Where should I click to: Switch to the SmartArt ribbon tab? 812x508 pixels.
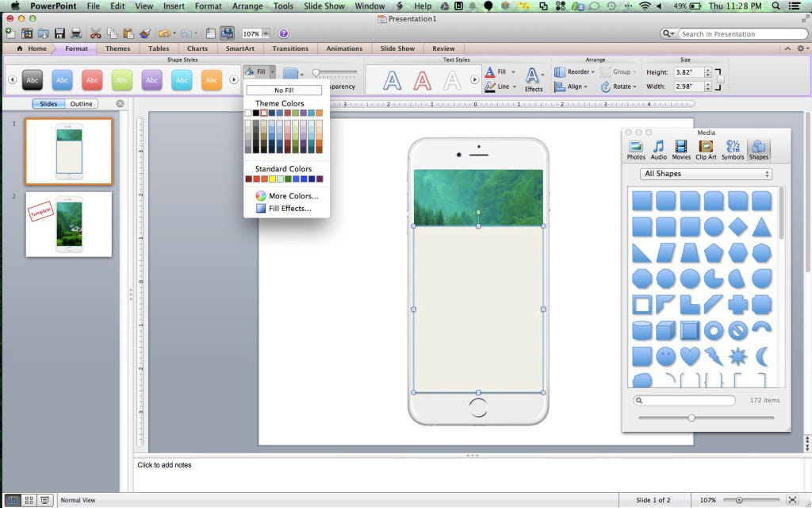239,48
